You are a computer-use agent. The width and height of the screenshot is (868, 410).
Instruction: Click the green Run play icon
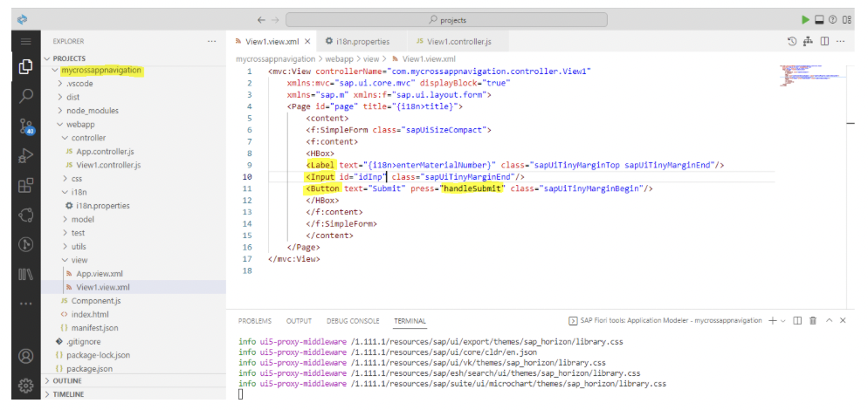point(804,20)
